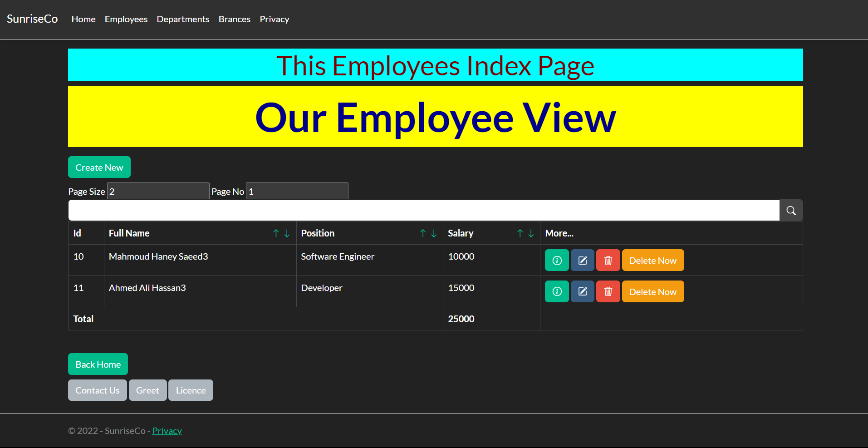868x448 pixels.
Task: Sort Full Name descending with down arrow
Action: coord(287,233)
